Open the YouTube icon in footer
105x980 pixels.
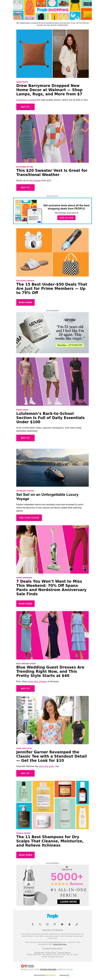tap(62, 924)
